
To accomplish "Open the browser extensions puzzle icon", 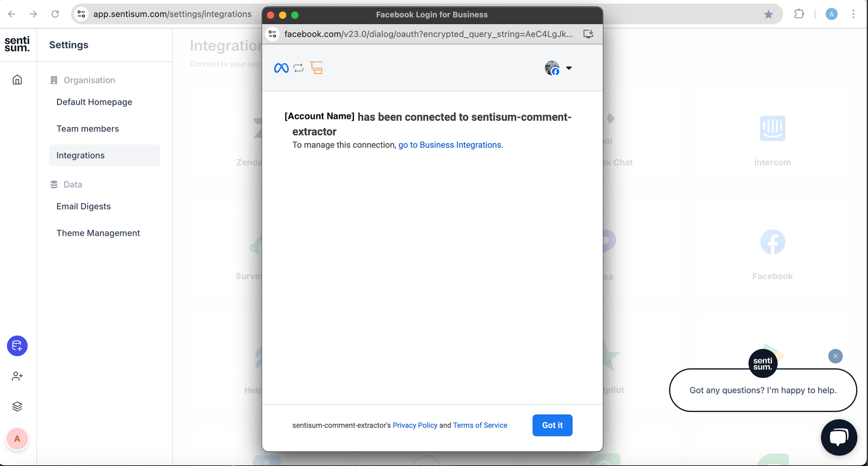I will click(x=799, y=14).
